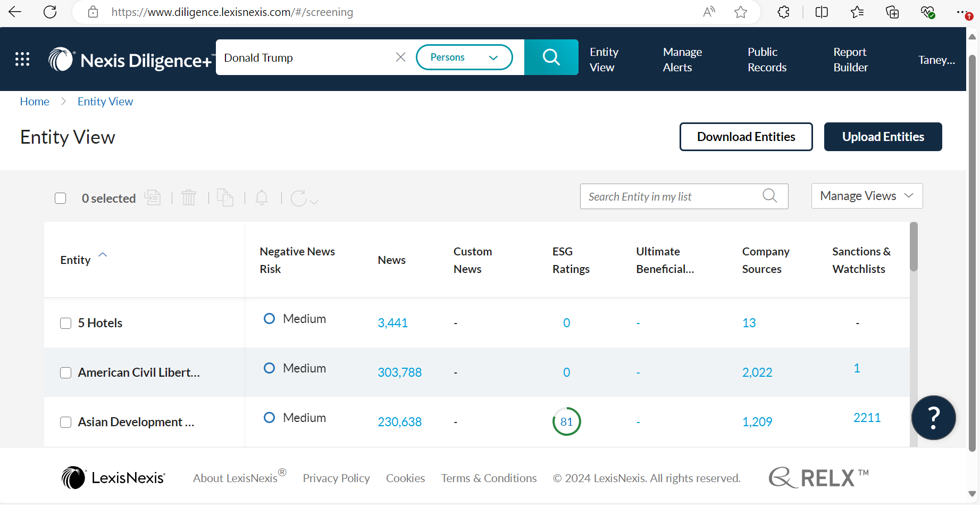Image resolution: width=980 pixels, height=505 pixels.
Task: Click the Entity View breadcrumb link
Action: tap(105, 101)
